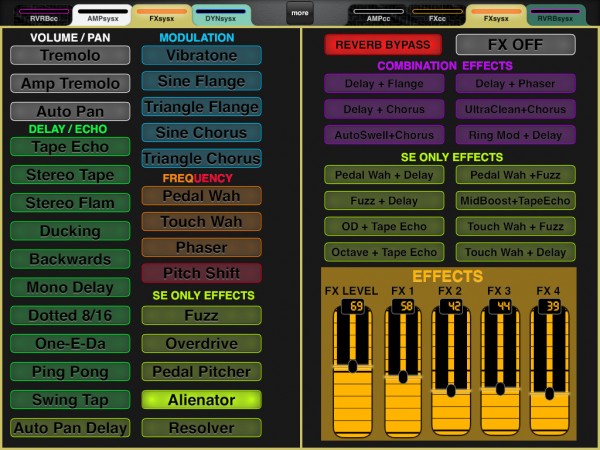Click the FX 4 slider knob
Screen dimensions: 600x450
coord(549,393)
